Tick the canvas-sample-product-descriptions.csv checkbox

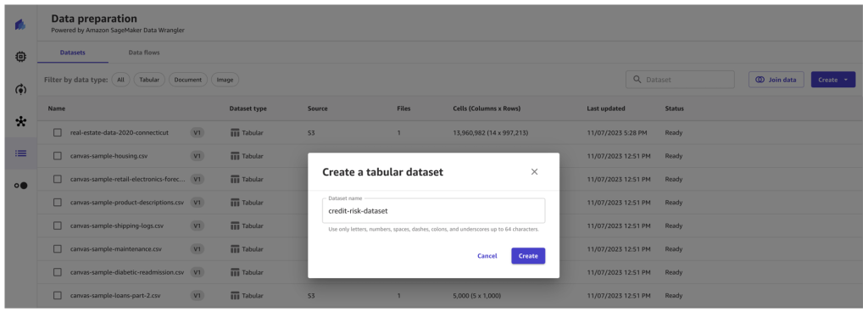coord(58,203)
